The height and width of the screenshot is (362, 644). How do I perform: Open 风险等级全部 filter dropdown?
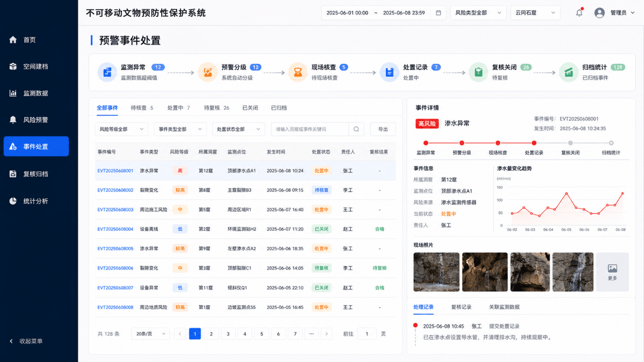click(122, 129)
